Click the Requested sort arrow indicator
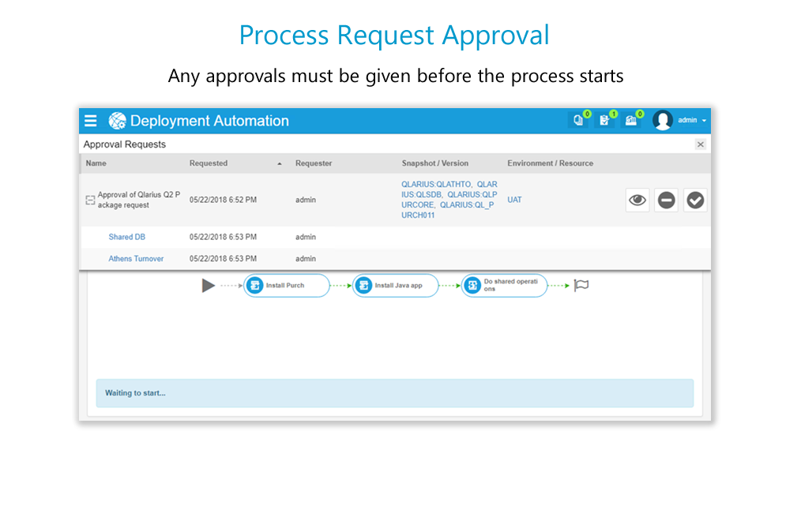Screen dimensions: 786x532 pyautogui.click(x=280, y=164)
